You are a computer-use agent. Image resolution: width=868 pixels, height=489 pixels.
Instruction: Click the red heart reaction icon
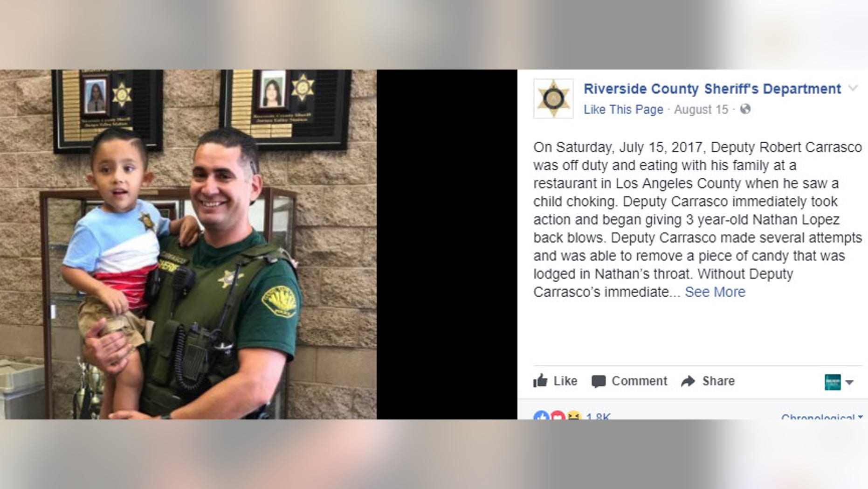[558, 415]
